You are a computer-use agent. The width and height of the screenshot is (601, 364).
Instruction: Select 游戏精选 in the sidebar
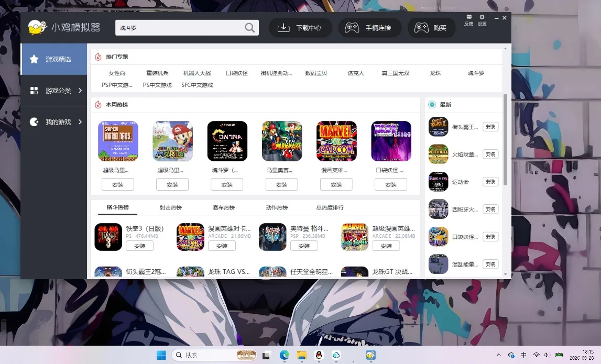click(x=54, y=59)
